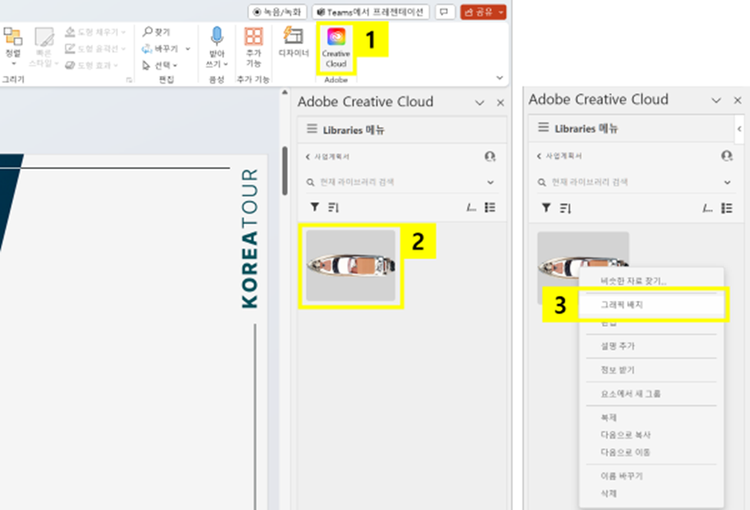Switch to grid view icon in left panel
Viewport: 750px width, 510px height.
[471, 207]
